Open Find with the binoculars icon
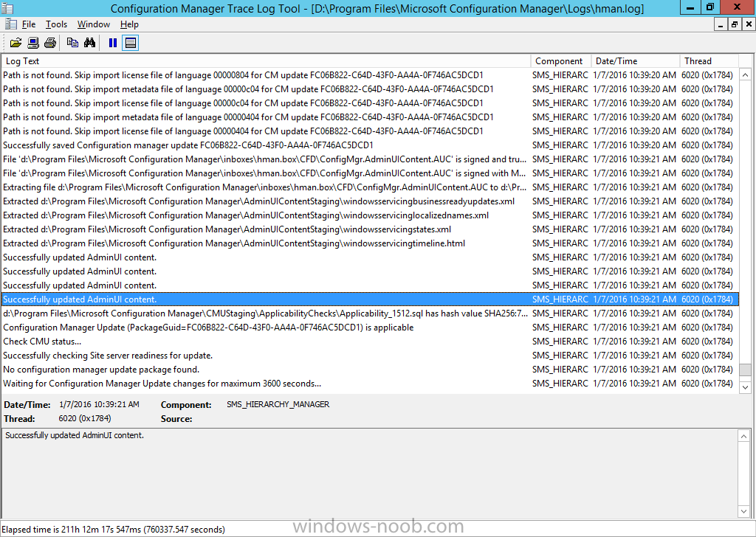Viewport: 756px width, 537px height. pyautogui.click(x=89, y=43)
